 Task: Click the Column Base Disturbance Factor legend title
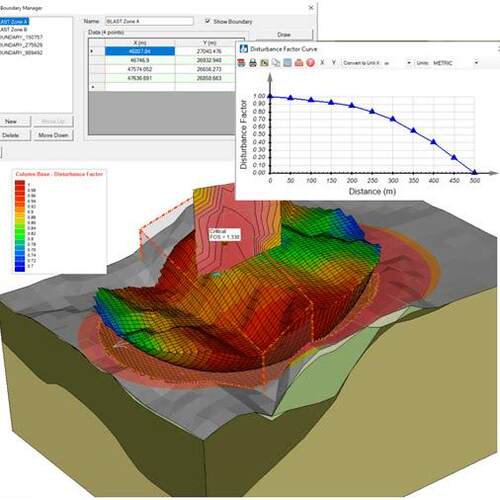59,174
